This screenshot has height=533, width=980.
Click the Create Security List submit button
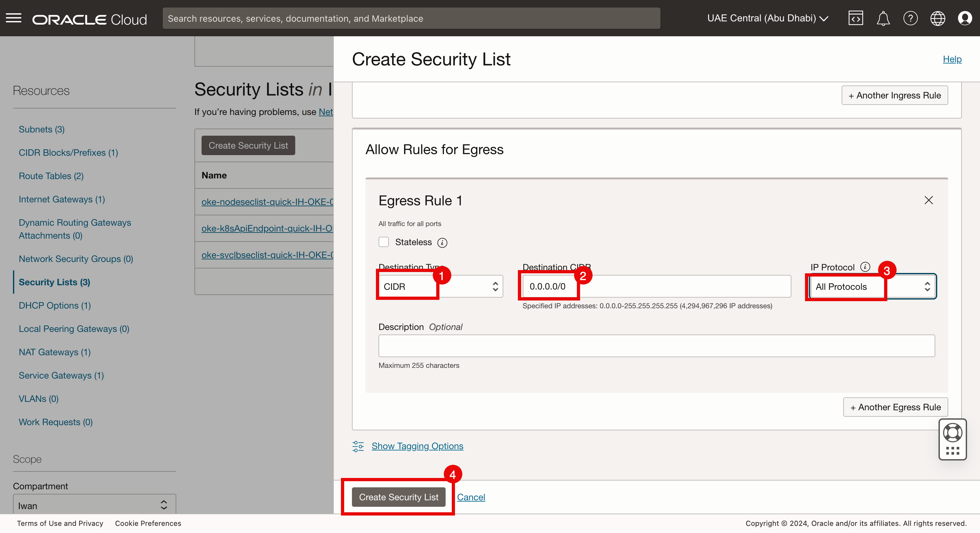pos(398,497)
